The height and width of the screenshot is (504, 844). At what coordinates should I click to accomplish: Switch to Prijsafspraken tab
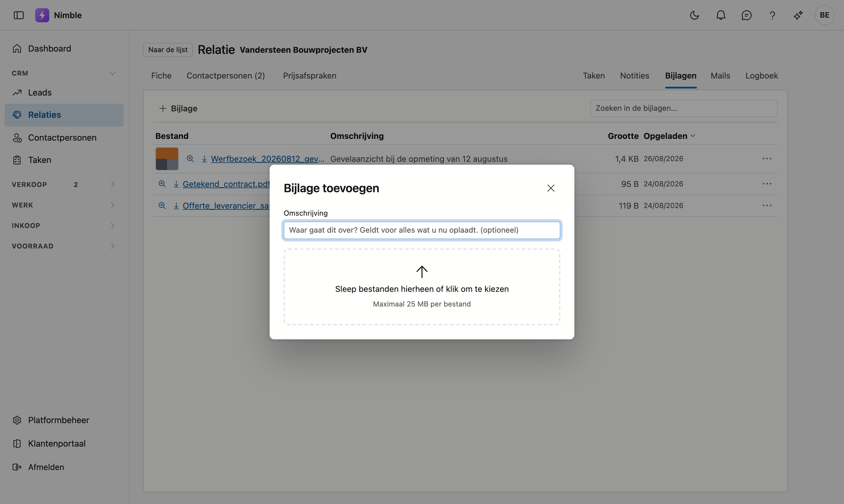(x=310, y=76)
